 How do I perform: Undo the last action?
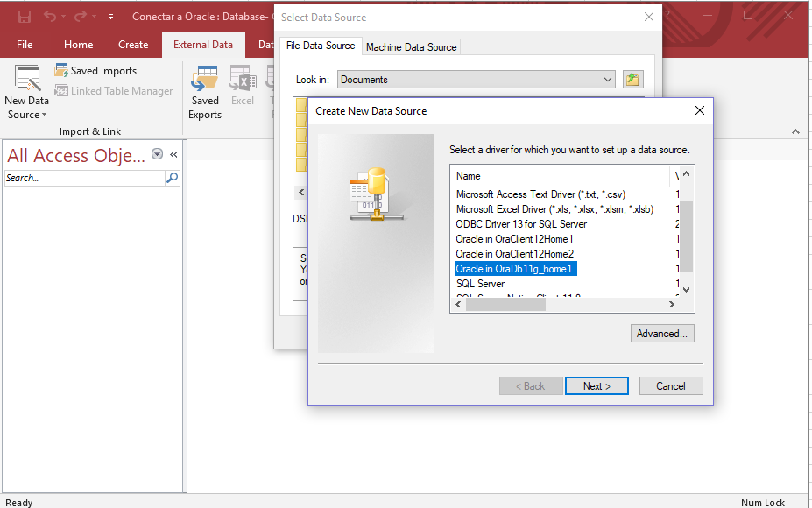50,17
